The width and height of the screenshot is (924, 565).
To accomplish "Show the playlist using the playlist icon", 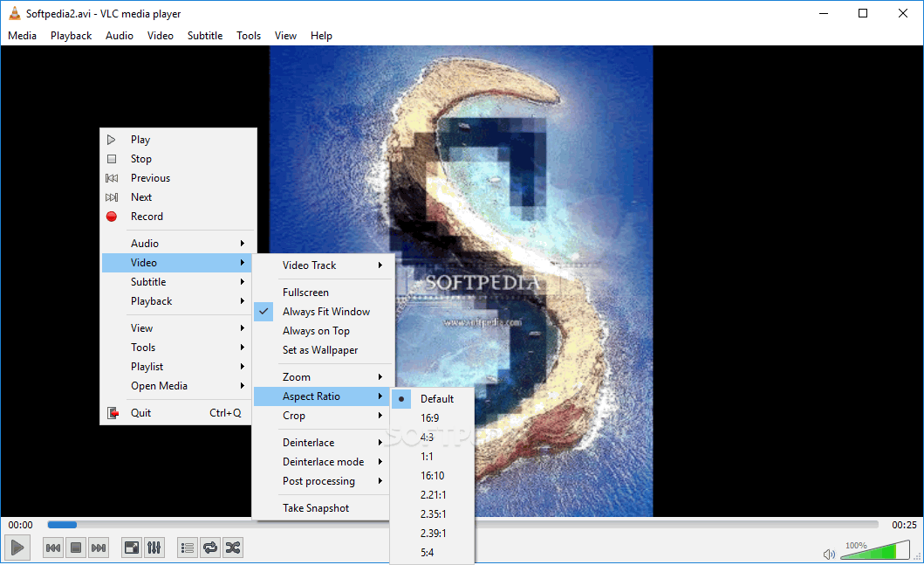I will tap(187, 548).
